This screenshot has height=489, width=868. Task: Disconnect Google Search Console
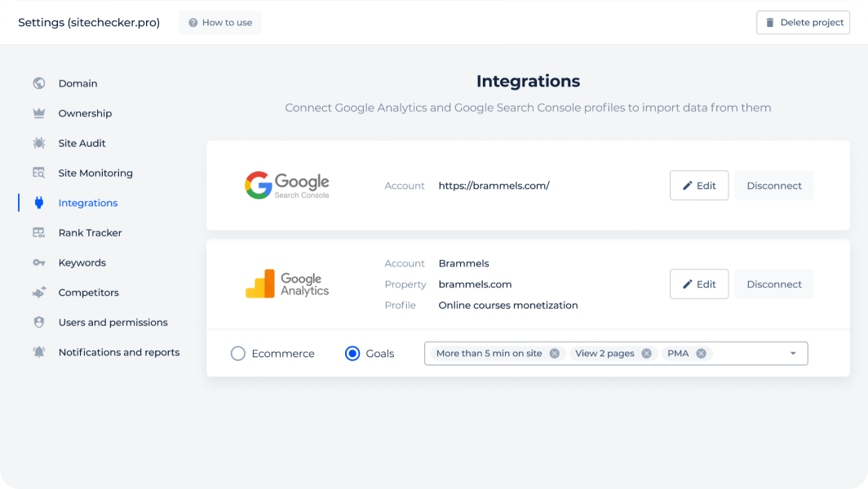coord(774,185)
